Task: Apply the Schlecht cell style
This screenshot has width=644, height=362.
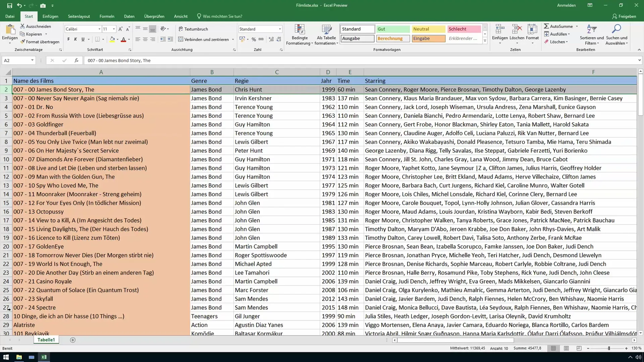Action: tap(464, 29)
